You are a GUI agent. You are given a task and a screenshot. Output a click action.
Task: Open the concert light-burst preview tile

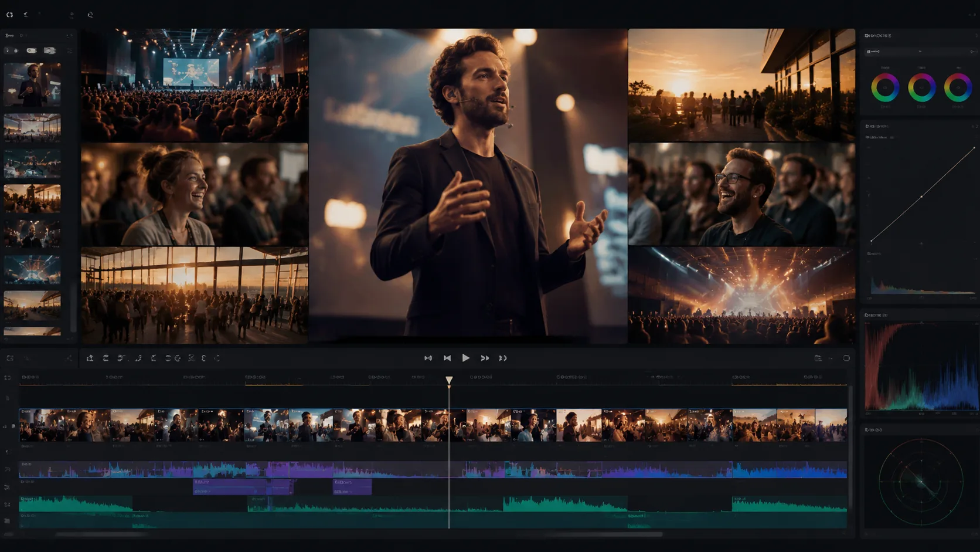[741, 295]
